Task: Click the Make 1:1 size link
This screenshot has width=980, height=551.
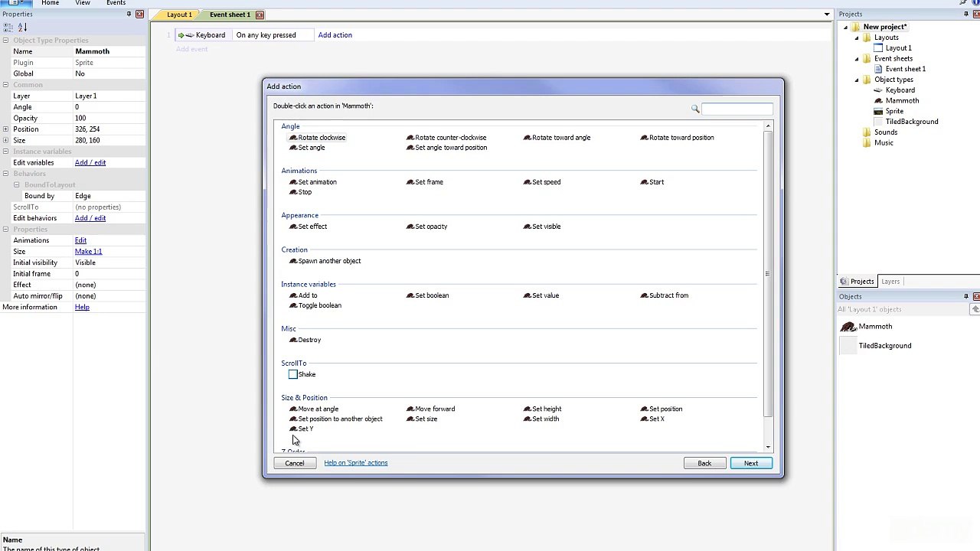Action: tap(88, 252)
